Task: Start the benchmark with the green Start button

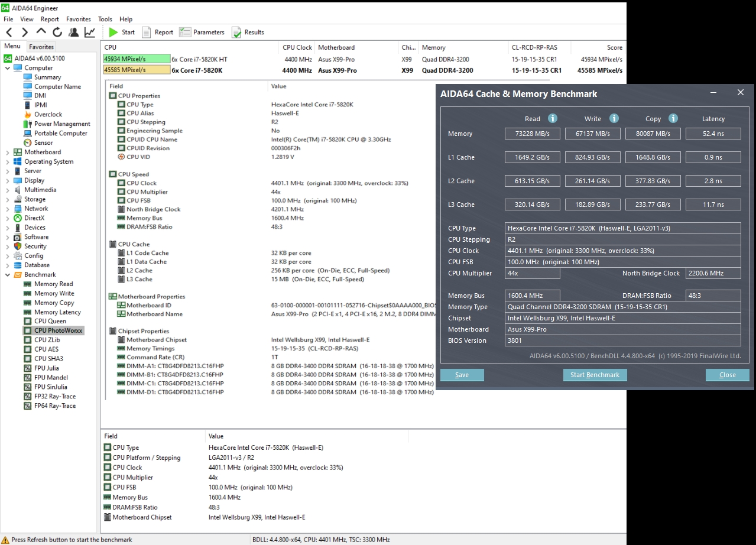Action: [122, 32]
